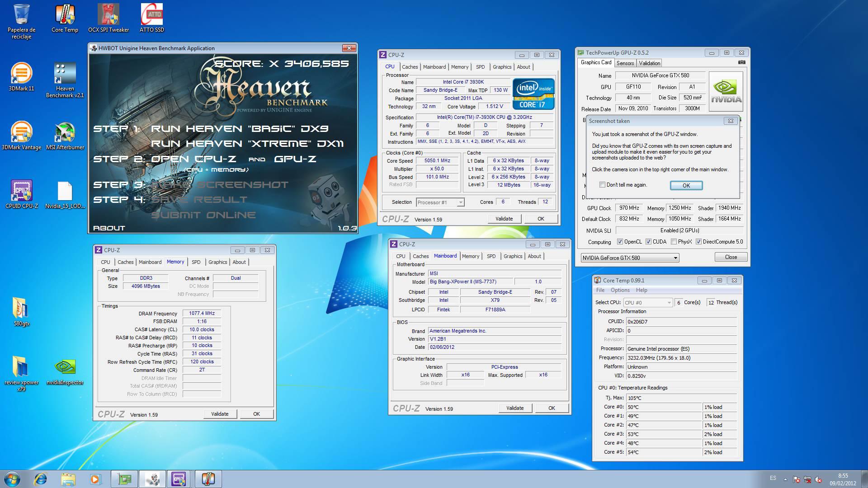Click the volume icon in system tray

click(x=818, y=479)
